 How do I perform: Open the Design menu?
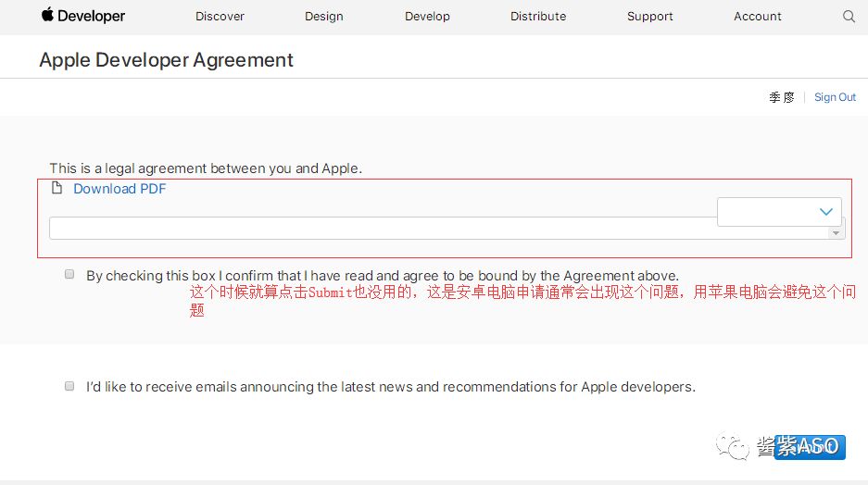click(x=324, y=17)
